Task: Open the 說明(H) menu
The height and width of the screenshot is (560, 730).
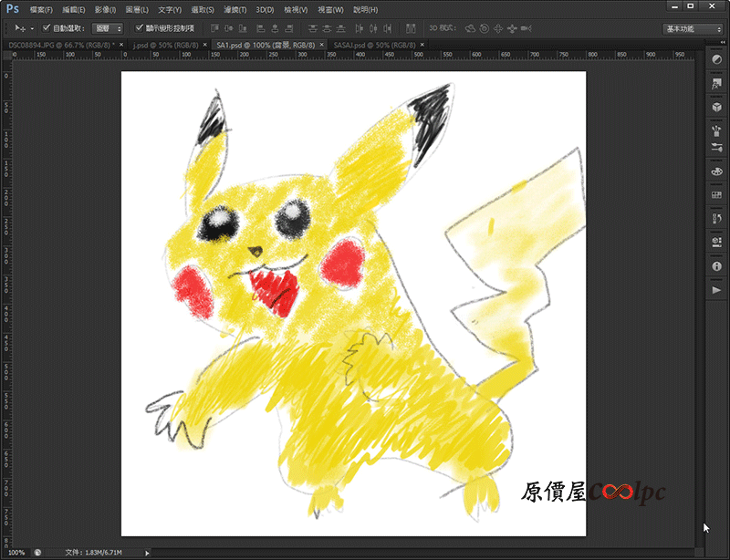Action: coord(366,9)
